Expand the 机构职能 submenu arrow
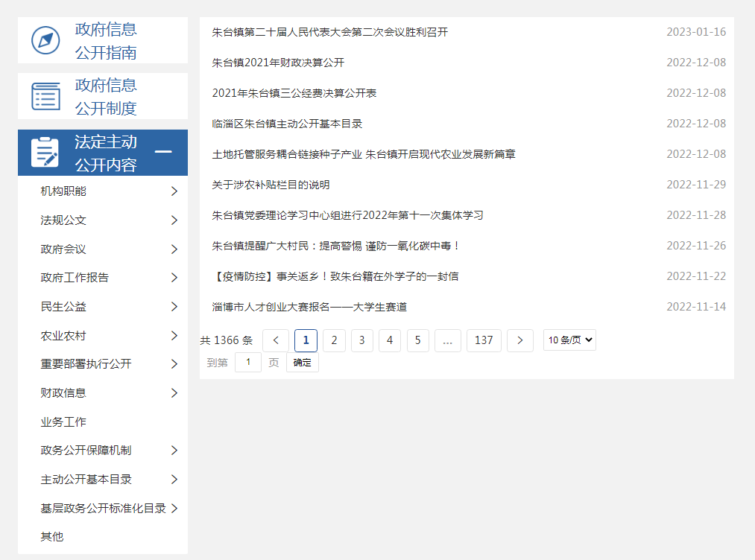Image resolution: width=755 pixels, height=560 pixels. (x=174, y=191)
